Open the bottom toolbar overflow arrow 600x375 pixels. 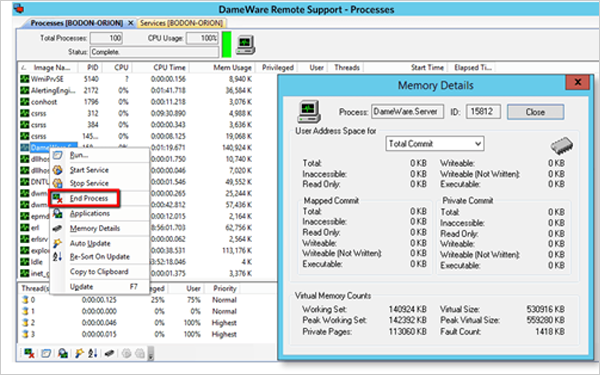pos(151,354)
